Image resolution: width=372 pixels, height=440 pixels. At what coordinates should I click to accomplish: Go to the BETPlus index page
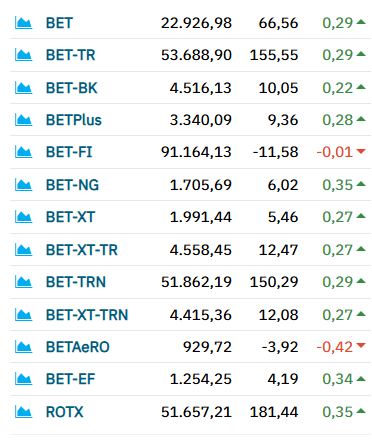74,120
